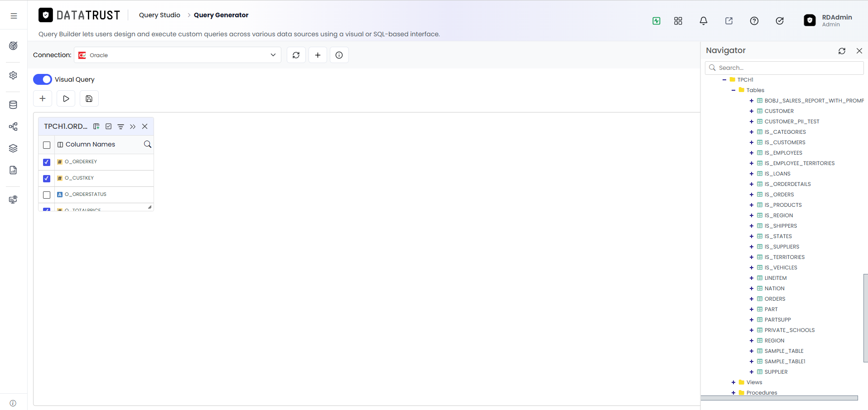Refresh the Navigator panel
Viewport: 868px width, 410px height.
(842, 51)
